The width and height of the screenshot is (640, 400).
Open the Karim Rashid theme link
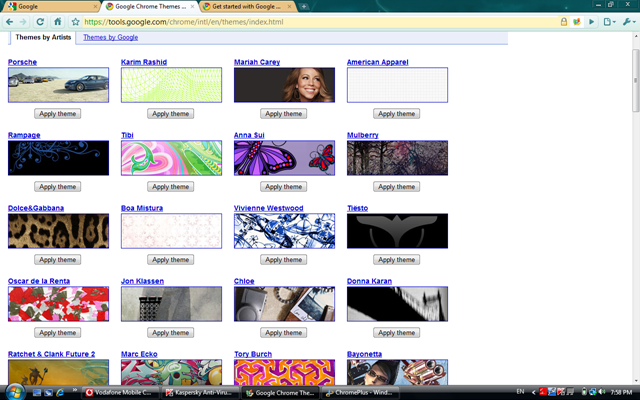click(144, 62)
